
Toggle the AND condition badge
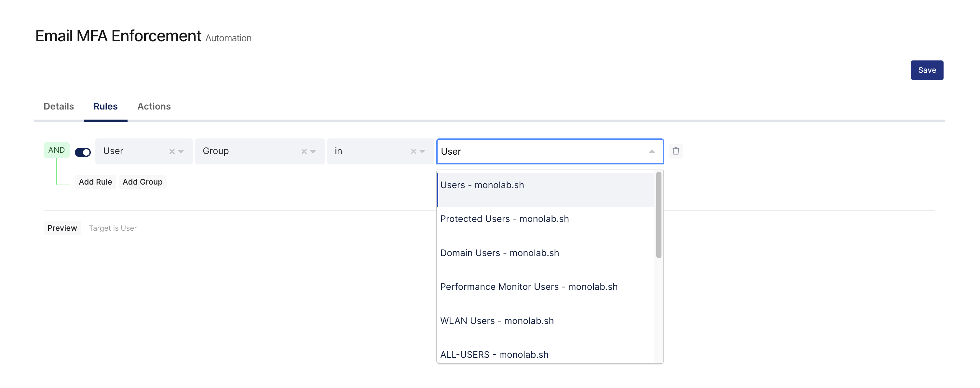pos(56,150)
